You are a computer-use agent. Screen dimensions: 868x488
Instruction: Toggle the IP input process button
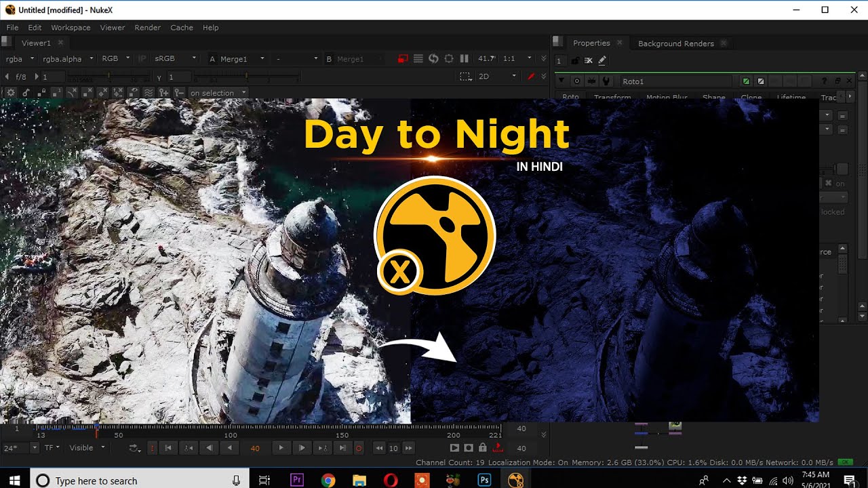click(142, 59)
